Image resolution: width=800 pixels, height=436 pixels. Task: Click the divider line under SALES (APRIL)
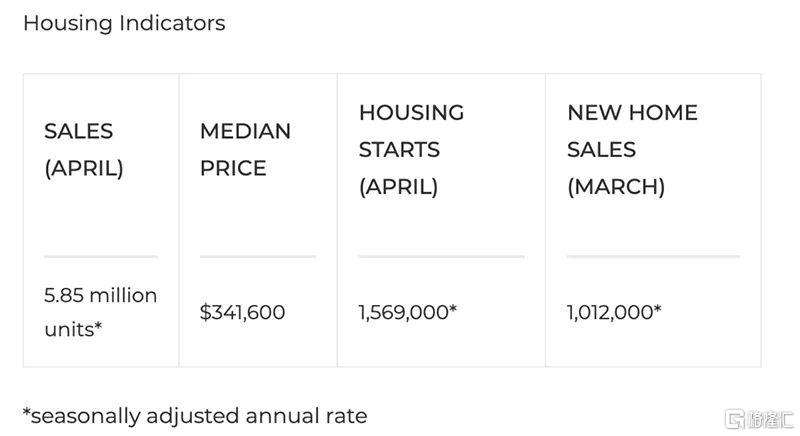100,257
